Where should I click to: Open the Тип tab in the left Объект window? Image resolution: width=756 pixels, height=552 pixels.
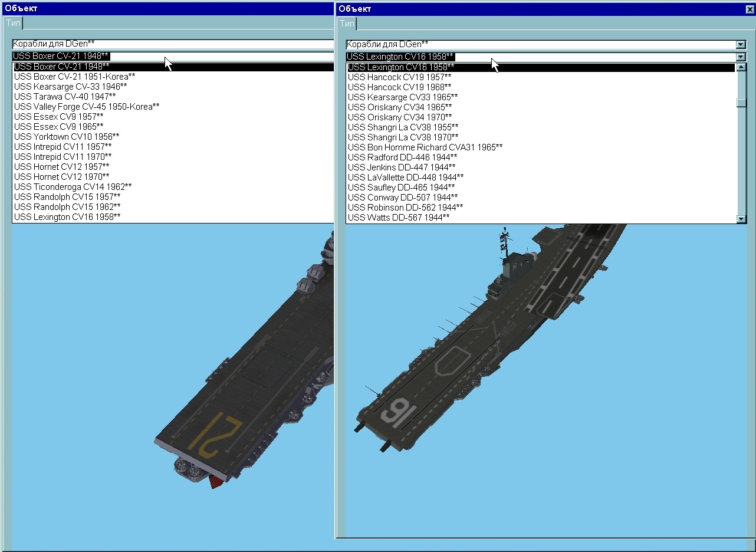[x=13, y=23]
